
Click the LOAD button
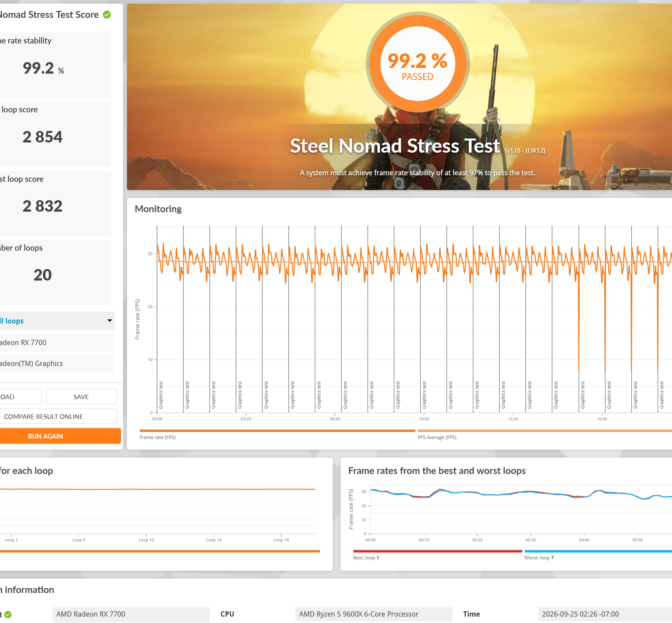coord(20,396)
